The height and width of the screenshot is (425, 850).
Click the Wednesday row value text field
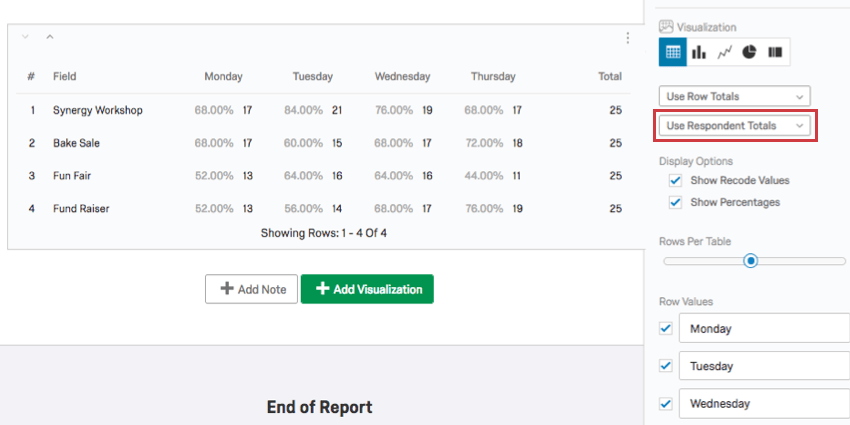[x=765, y=404]
